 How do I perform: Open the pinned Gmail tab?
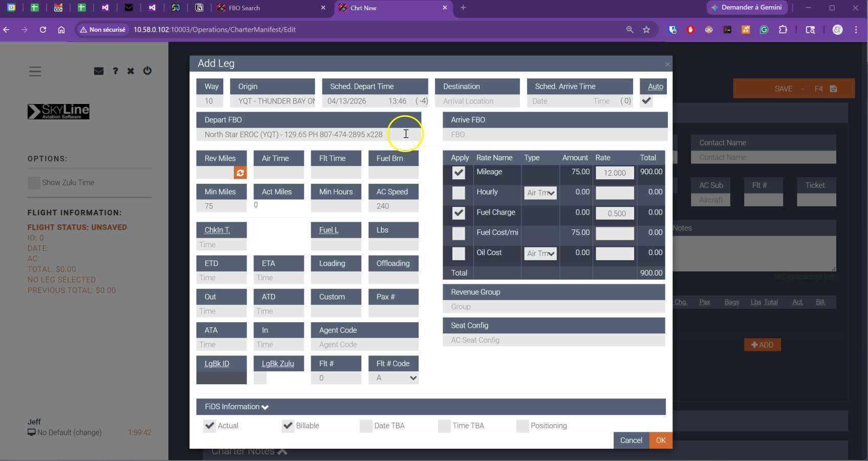(58, 8)
